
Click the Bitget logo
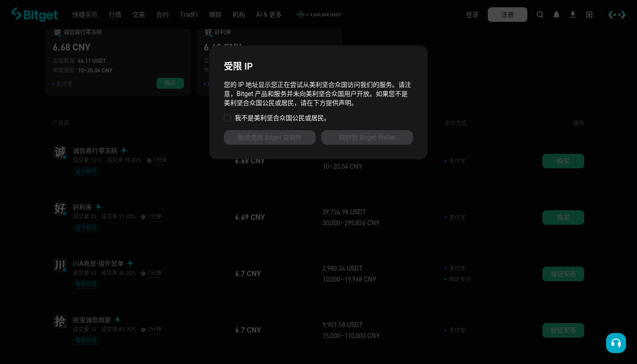pos(35,15)
